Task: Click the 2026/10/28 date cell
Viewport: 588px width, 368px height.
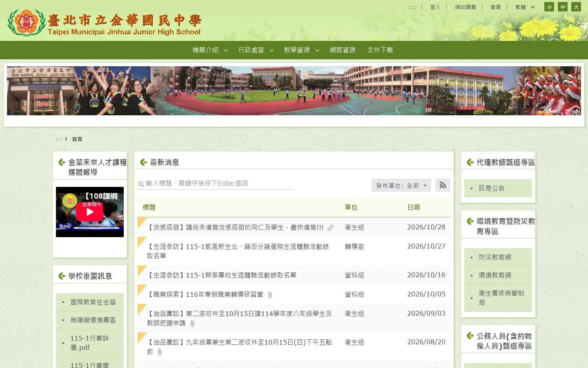Action: pyautogui.click(x=426, y=227)
